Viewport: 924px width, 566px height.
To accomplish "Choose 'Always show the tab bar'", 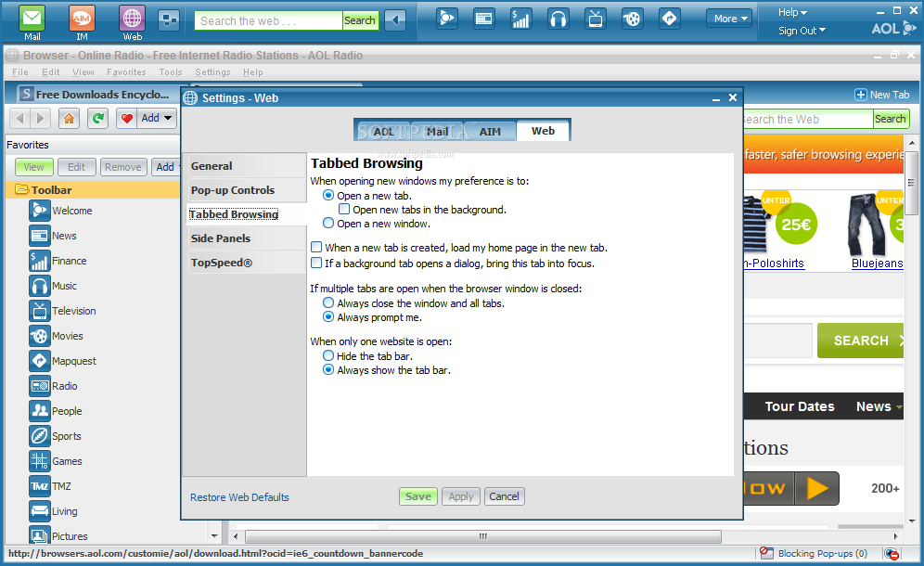I will 328,369.
